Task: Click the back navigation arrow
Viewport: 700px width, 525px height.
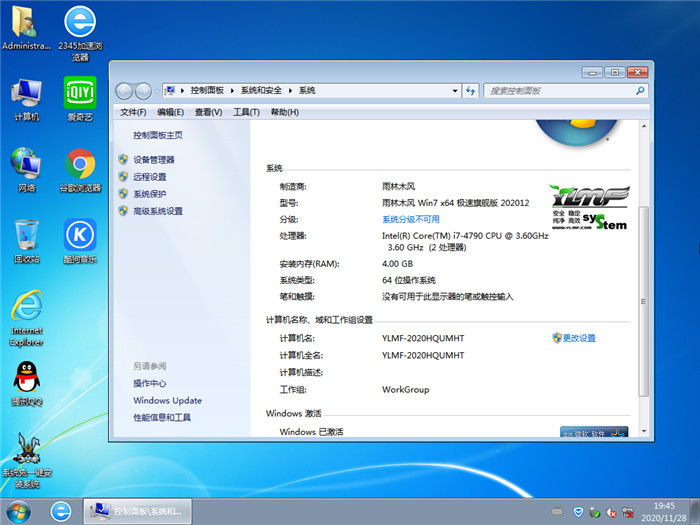Action: (124, 91)
